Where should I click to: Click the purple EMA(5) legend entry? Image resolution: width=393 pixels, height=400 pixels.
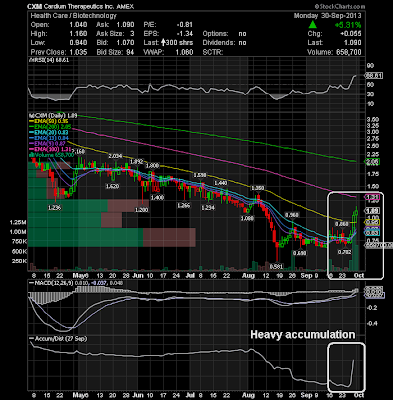coord(48,144)
